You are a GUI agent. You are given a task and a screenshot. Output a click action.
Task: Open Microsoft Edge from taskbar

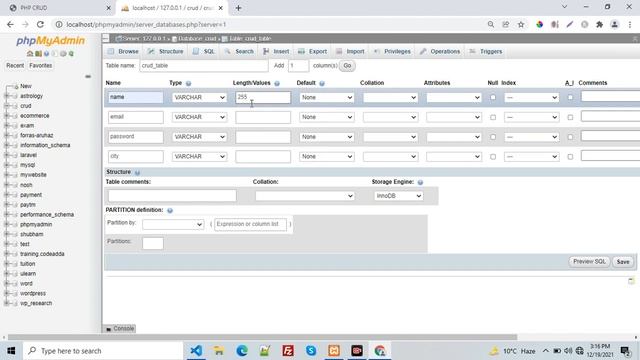(x=242, y=351)
